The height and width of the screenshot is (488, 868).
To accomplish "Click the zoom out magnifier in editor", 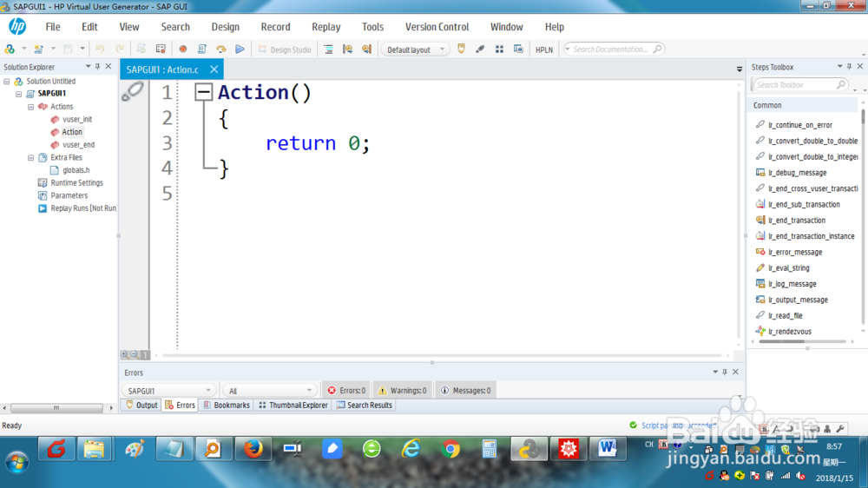I will 135,354.
